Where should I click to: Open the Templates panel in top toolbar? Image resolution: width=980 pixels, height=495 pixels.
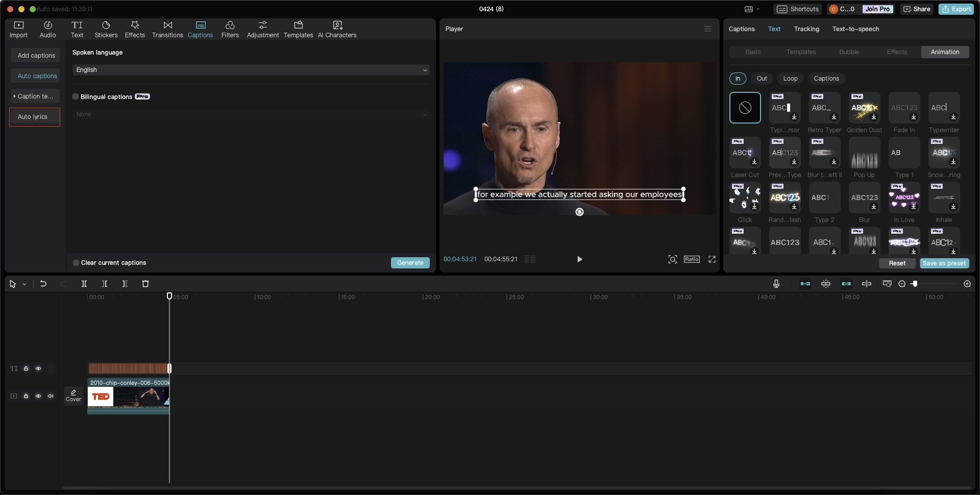click(x=298, y=30)
